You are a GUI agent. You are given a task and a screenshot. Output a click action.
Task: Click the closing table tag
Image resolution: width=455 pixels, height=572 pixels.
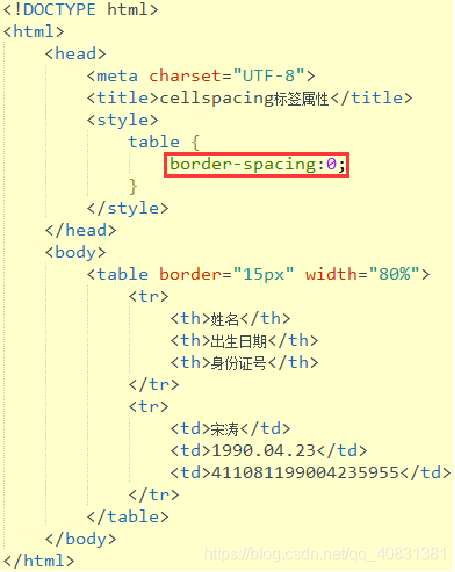coord(128,517)
